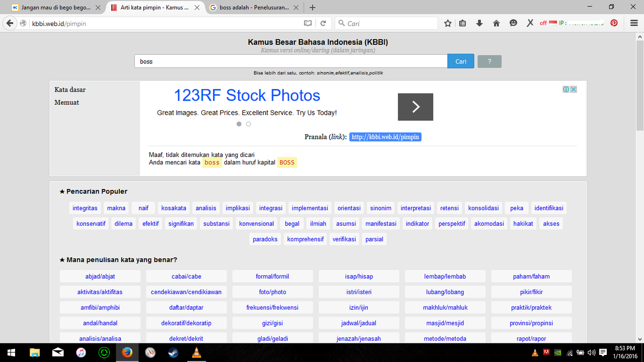Open the popular search 'implementasi'
Viewport: 644px width, 362px height.
pos(310,208)
